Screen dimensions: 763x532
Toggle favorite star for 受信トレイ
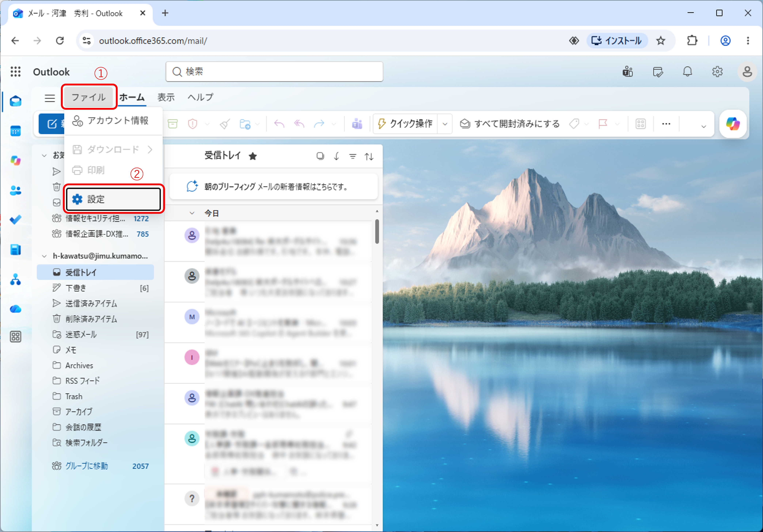(x=253, y=156)
